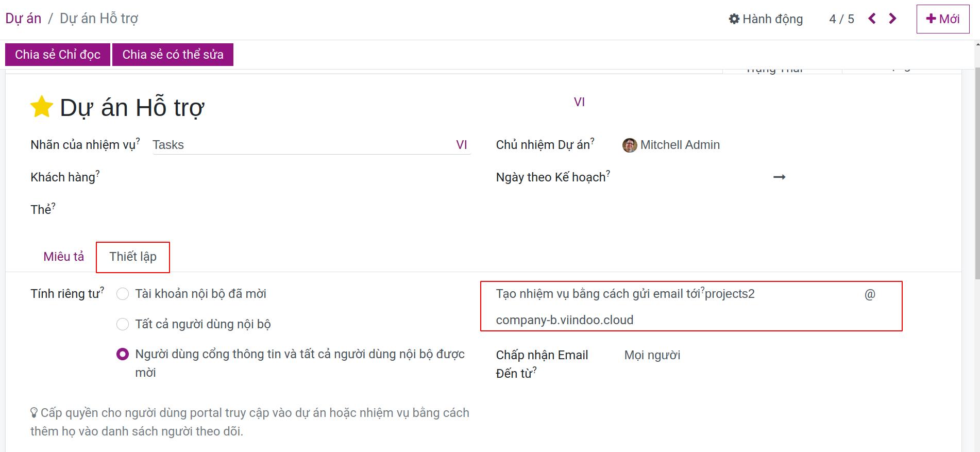Click vertical scrollbar thumb
980x452 pixels.
(977, 173)
